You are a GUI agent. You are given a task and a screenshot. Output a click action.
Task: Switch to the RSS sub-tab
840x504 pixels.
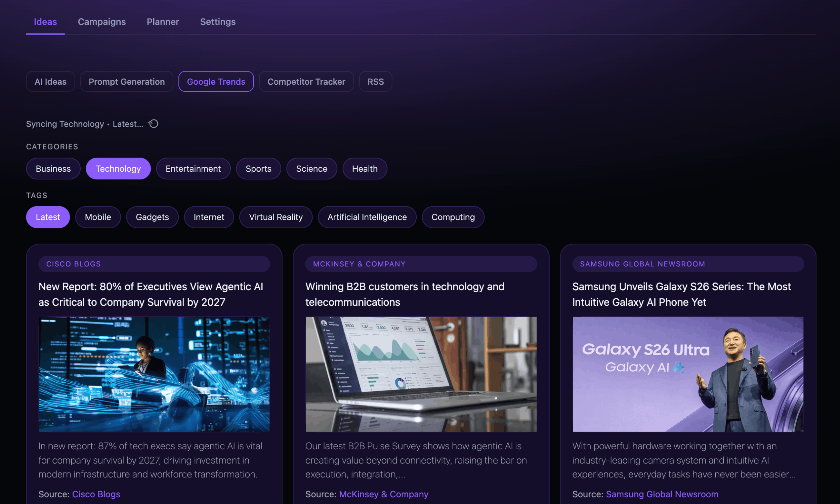(x=376, y=82)
